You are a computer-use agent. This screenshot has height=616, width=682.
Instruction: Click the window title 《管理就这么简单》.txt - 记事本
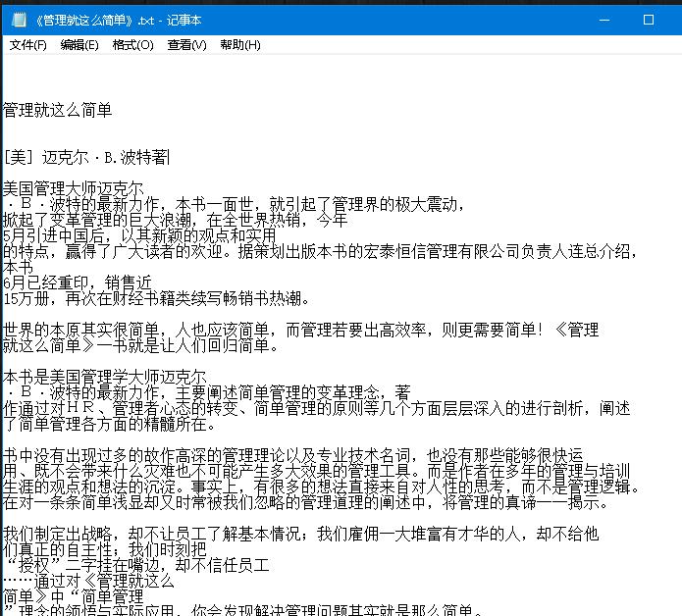click(119, 20)
